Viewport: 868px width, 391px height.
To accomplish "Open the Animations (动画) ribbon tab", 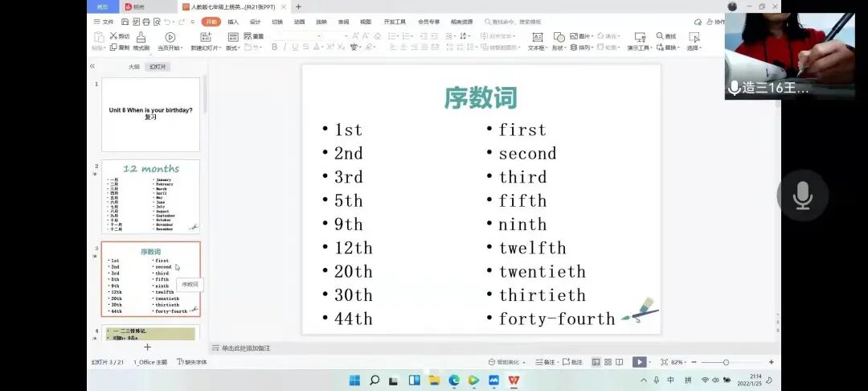I will pyautogui.click(x=299, y=23).
